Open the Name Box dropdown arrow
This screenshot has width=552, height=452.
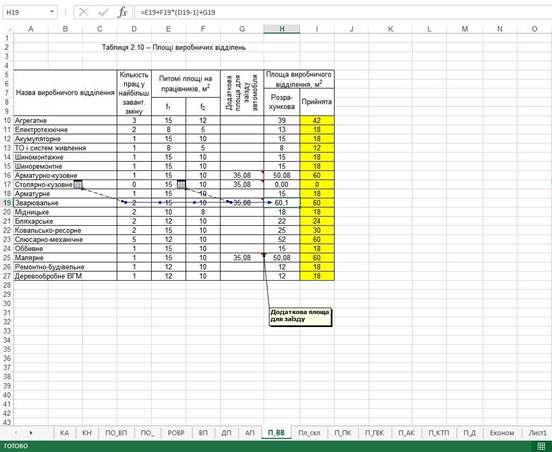pyautogui.click(x=52, y=12)
